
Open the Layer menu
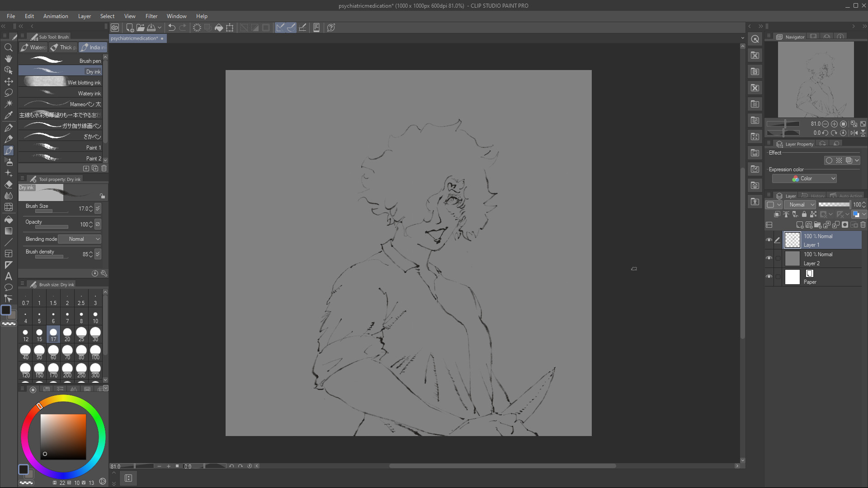(x=85, y=16)
